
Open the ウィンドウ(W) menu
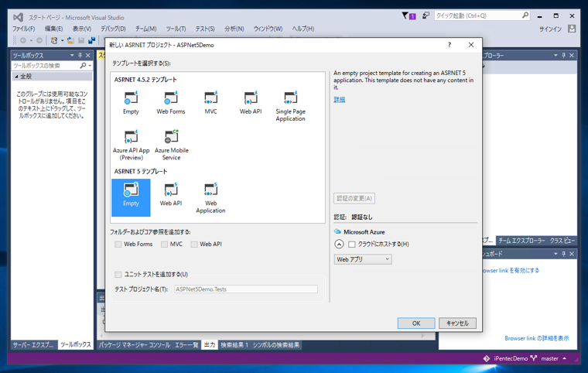pyautogui.click(x=268, y=29)
